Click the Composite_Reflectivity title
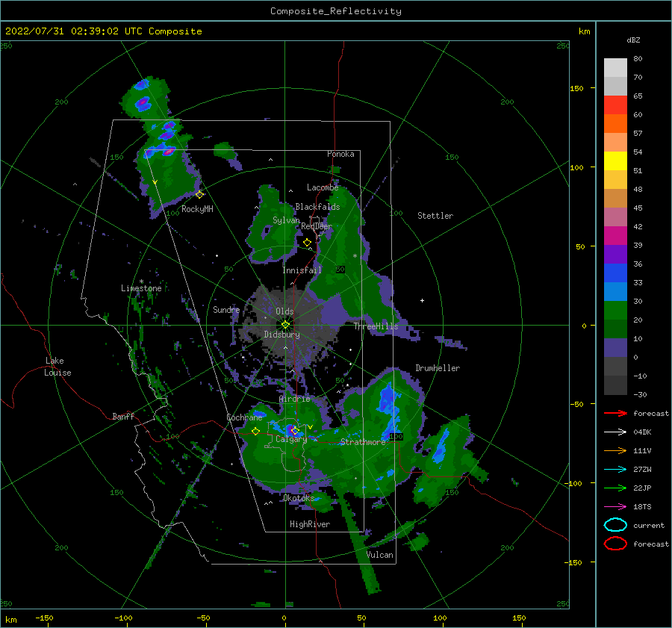Viewport: 672px width, 628px height. [336, 11]
